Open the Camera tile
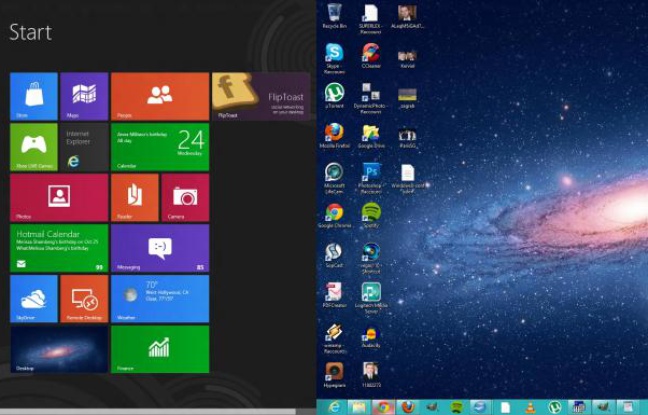This screenshot has height=415, width=648. pyautogui.click(x=185, y=198)
